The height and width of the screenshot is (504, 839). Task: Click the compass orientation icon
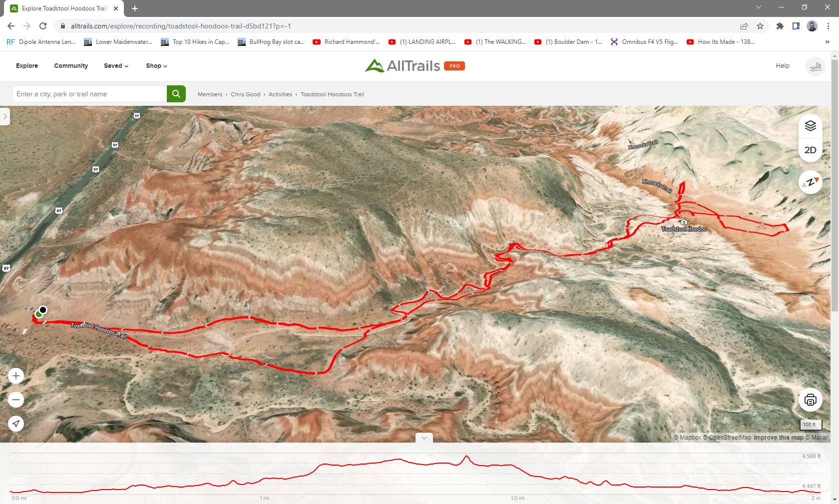pyautogui.click(x=810, y=182)
